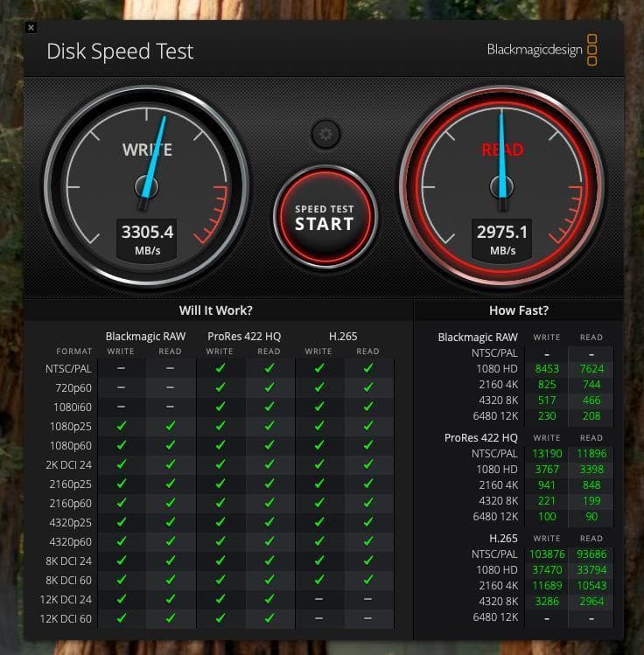The width and height of the screenshot is (644, 655).
Task: Click the Blackmagicdesign logo
Action: [x=542, y=50]
